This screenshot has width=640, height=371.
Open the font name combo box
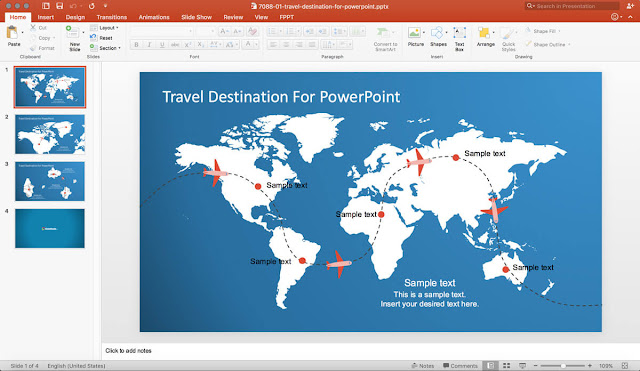pos(162,31)
